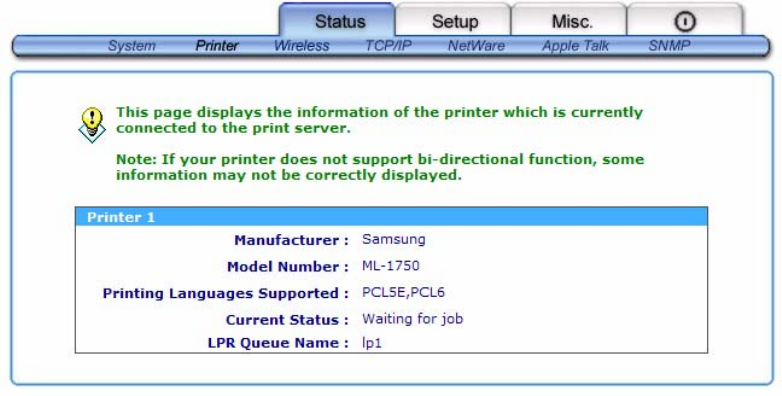Switch to the Setup tab

(454, 21)
